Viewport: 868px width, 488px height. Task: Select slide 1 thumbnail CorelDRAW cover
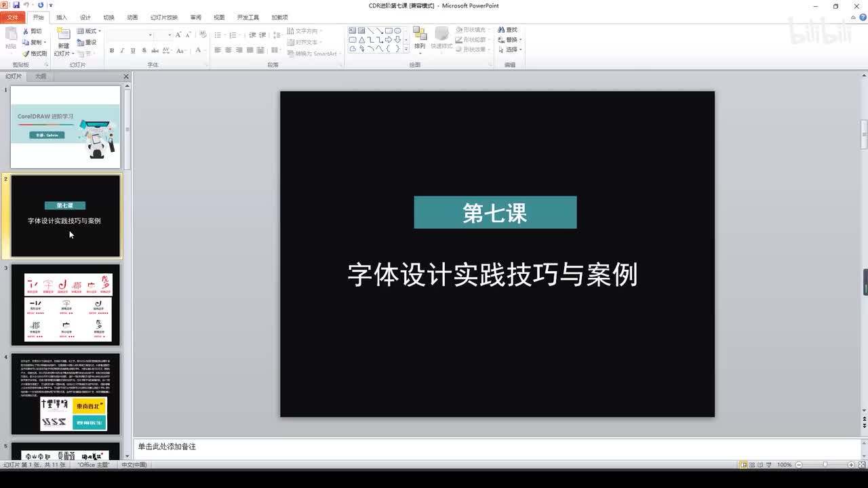(x=65, y=127)
